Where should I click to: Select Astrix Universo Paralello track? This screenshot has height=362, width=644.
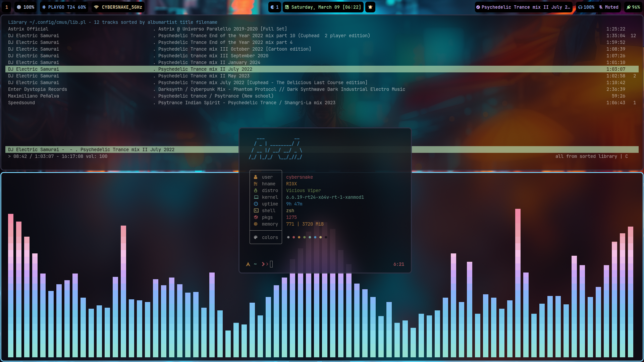[x=222, y=29]
